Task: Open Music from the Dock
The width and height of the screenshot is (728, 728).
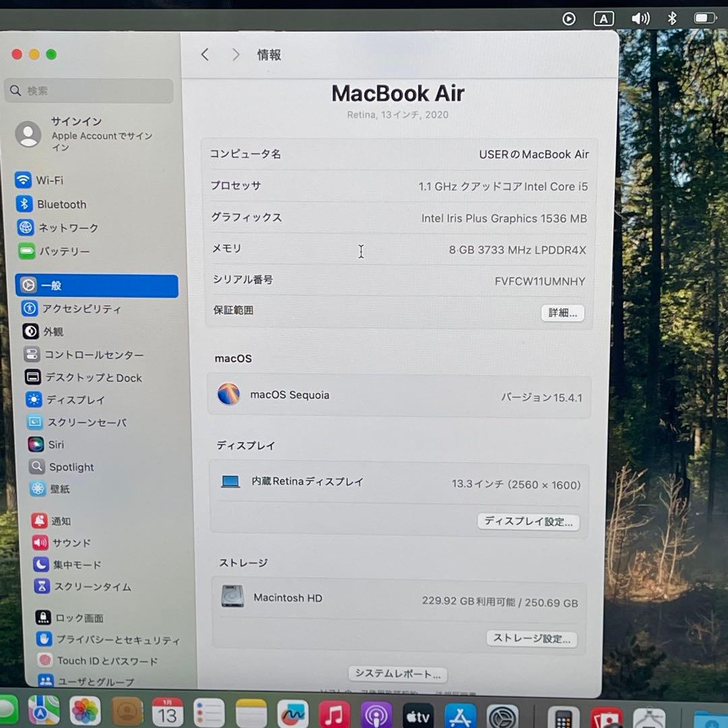Action: point(335,712)
